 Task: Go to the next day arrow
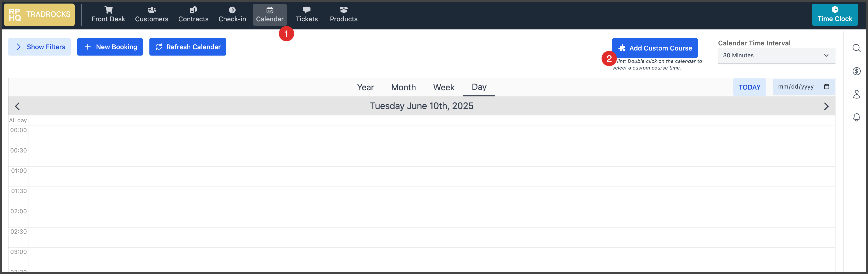tap(826, 106)
